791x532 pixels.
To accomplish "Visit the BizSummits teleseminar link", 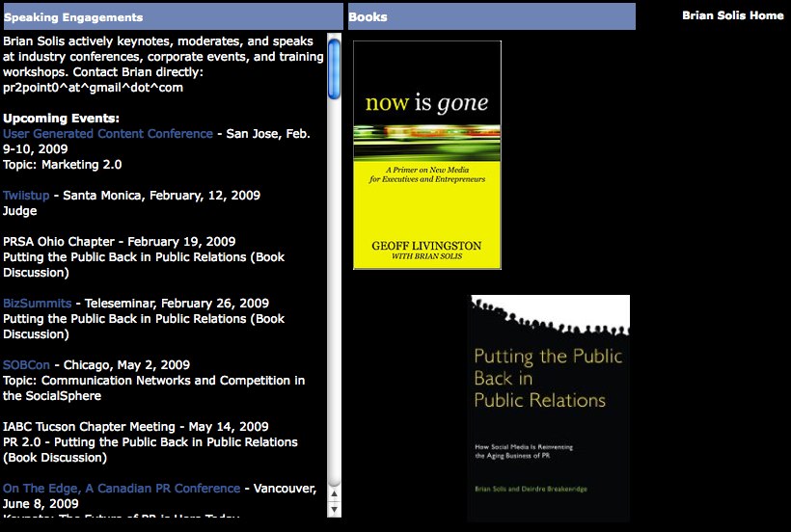I will click(38, 304).
